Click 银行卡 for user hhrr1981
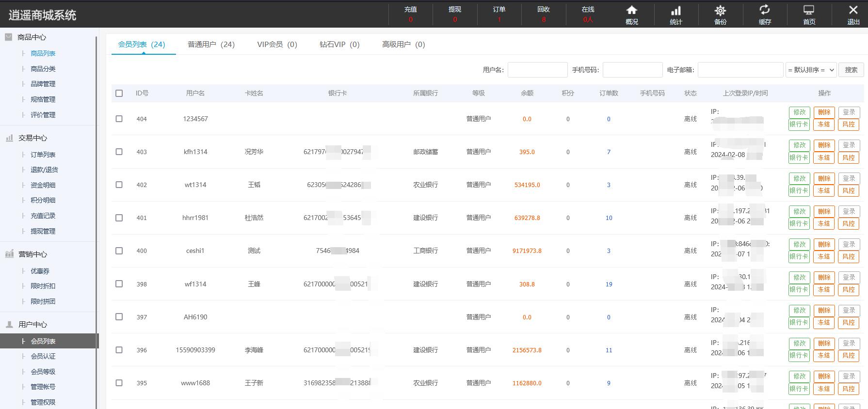 pos(799,224)
